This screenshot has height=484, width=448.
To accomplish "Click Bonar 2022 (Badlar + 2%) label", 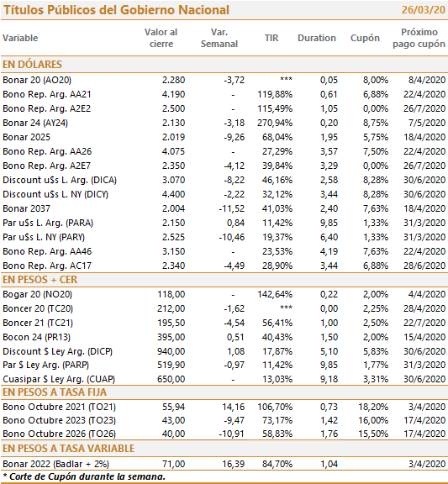I will pyautogui.click(x=55, y=464).
